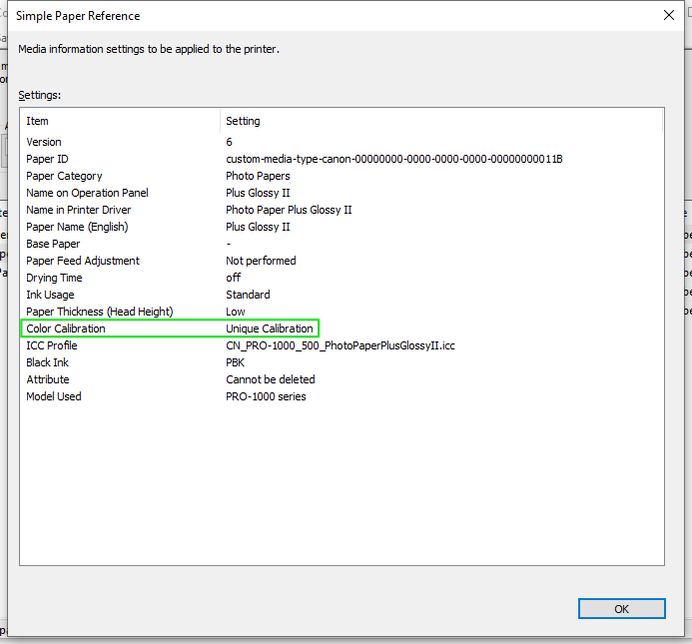
Task: Select the Color Calibration row
Action: tap(342, 328)
